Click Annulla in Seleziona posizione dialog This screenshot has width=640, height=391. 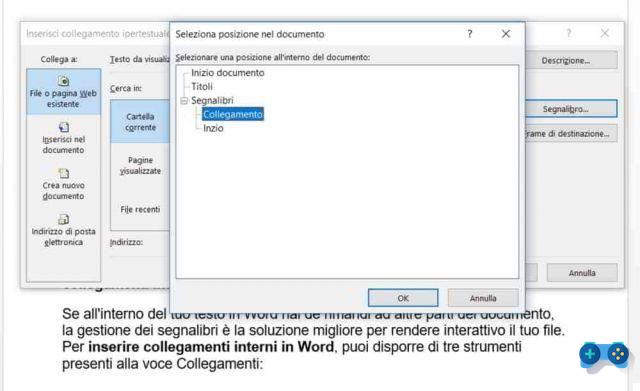pos(483,298)
